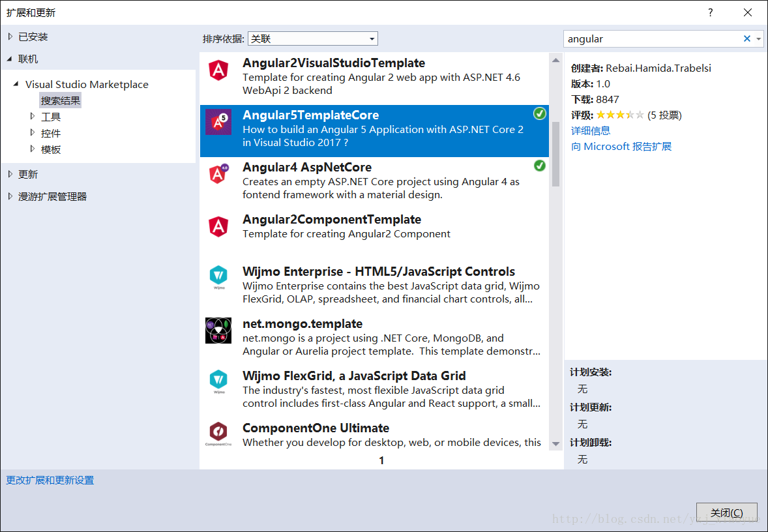Click the 计划卸载 label
768x532 pixels.
point(591,442)
